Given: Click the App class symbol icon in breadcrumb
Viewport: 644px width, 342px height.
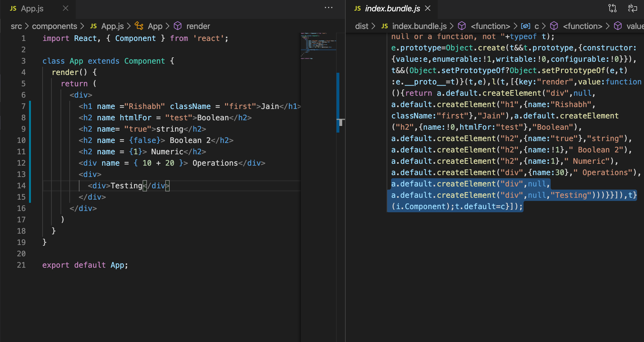Looking at the screenshot, I should [139, 26].
